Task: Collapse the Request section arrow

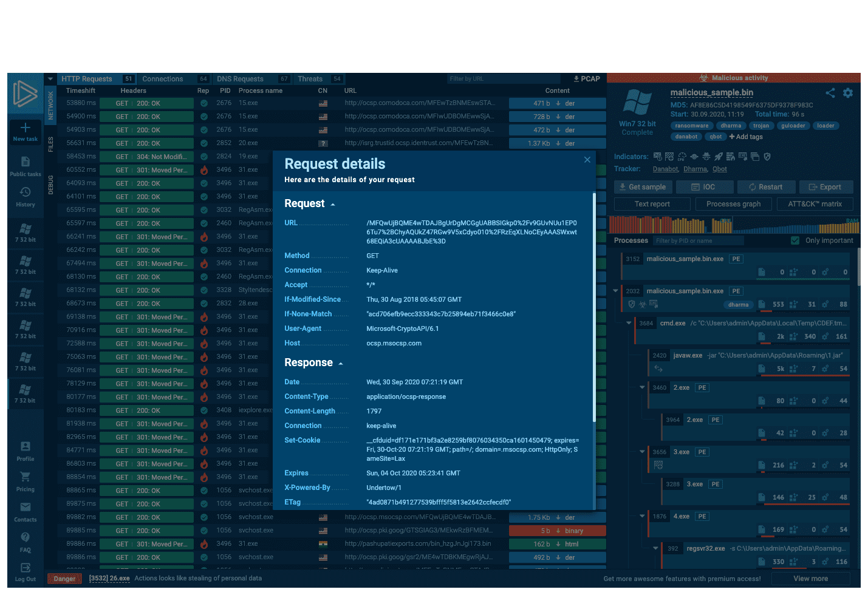Action: coord(333,205)
